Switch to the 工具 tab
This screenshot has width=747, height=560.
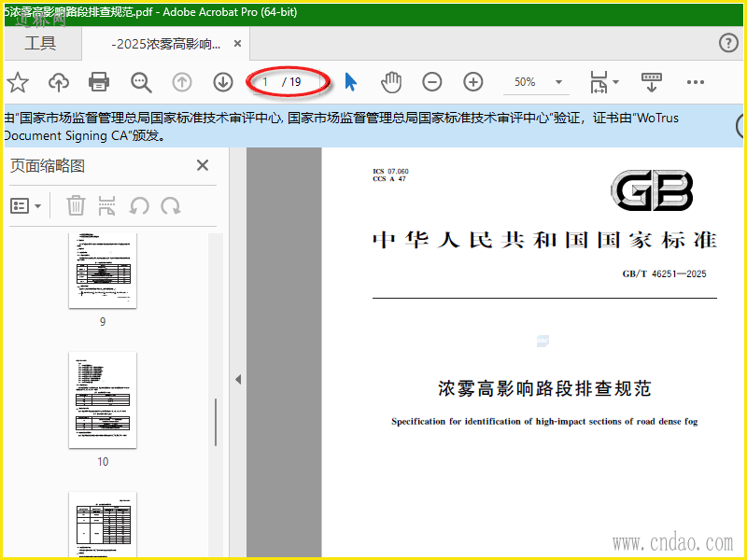tap(41, 43)
